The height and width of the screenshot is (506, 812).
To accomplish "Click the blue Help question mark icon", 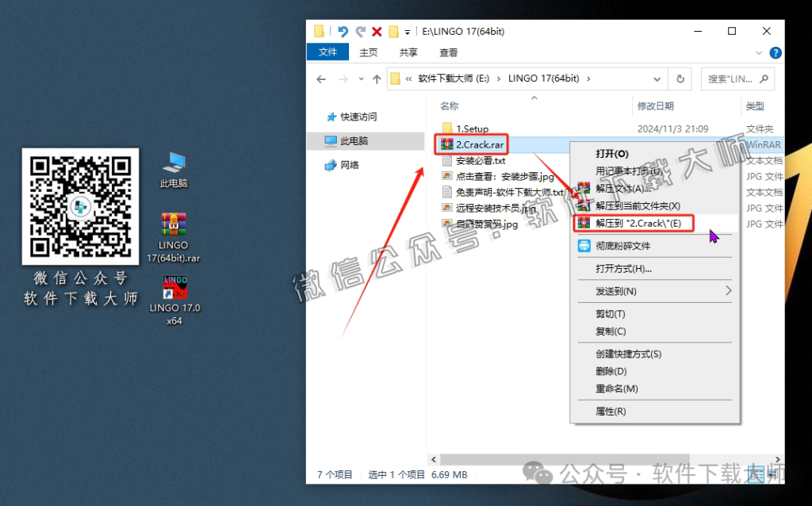I will 775,52.
